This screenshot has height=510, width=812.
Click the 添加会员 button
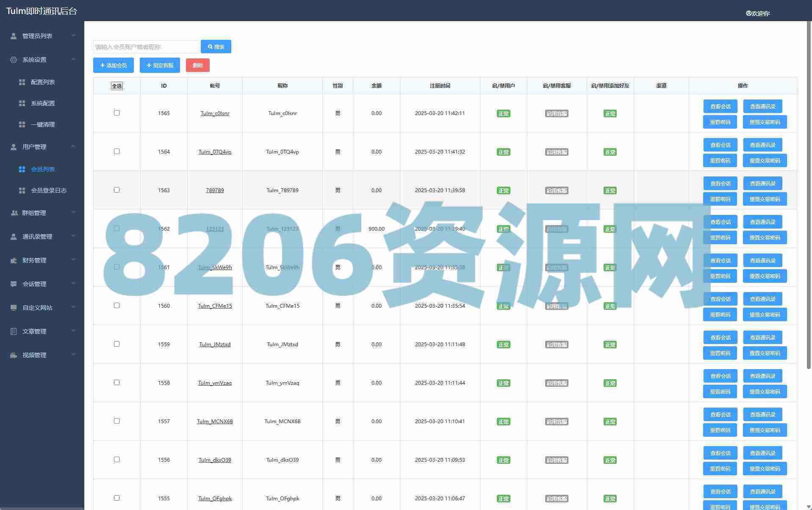click(x=114, y=65)
